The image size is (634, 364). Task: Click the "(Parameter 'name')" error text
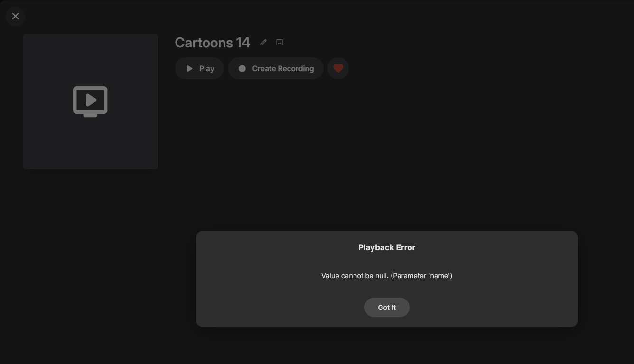pos(421,276)
